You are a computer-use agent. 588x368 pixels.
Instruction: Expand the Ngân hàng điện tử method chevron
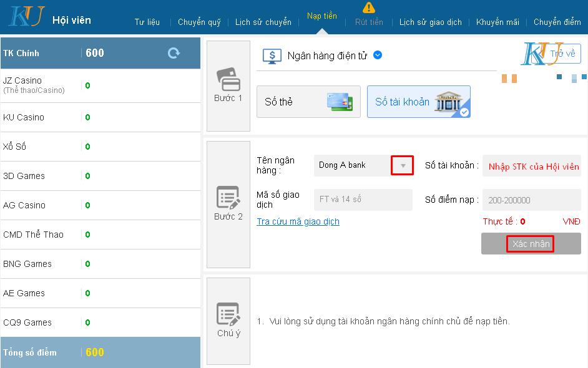(378, 55)
